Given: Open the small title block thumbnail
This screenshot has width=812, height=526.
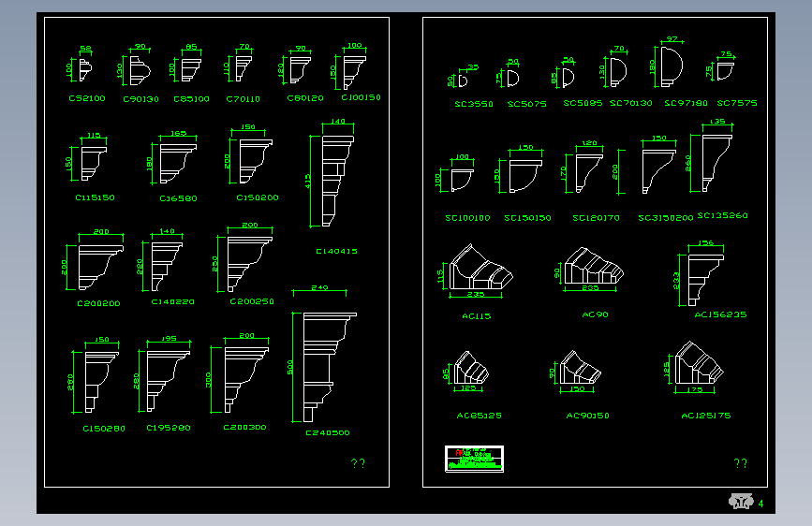Looking at the screenshot, I should (x=474, y=459).
